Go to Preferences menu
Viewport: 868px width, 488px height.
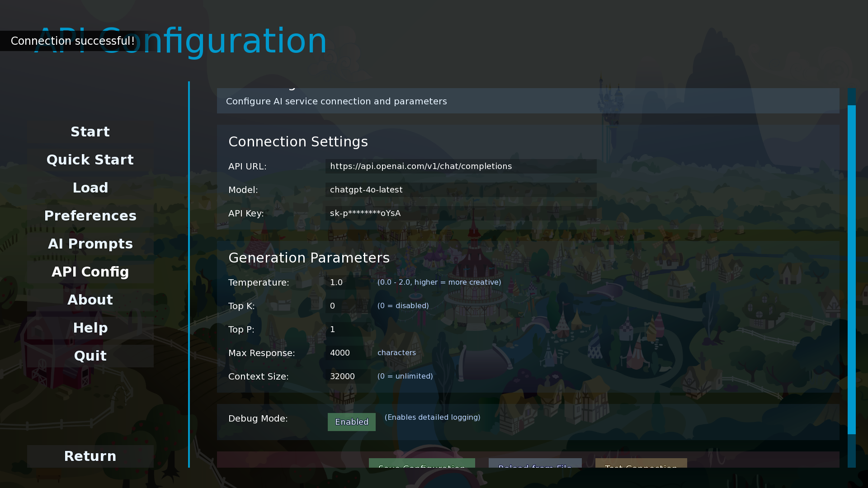[90, 216]
